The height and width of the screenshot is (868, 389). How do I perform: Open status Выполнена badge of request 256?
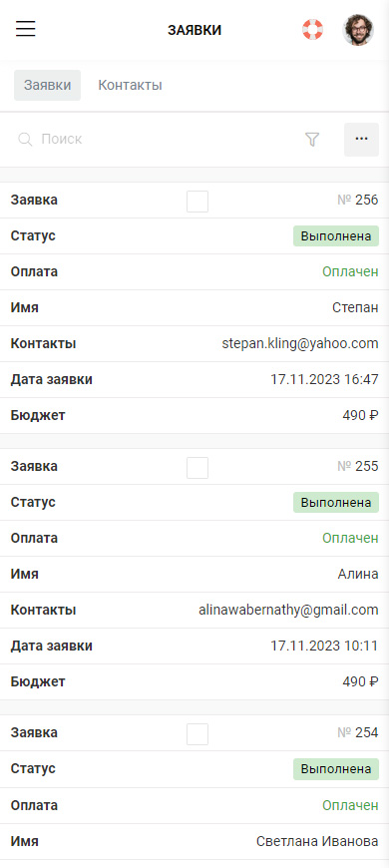pos(336,236)
